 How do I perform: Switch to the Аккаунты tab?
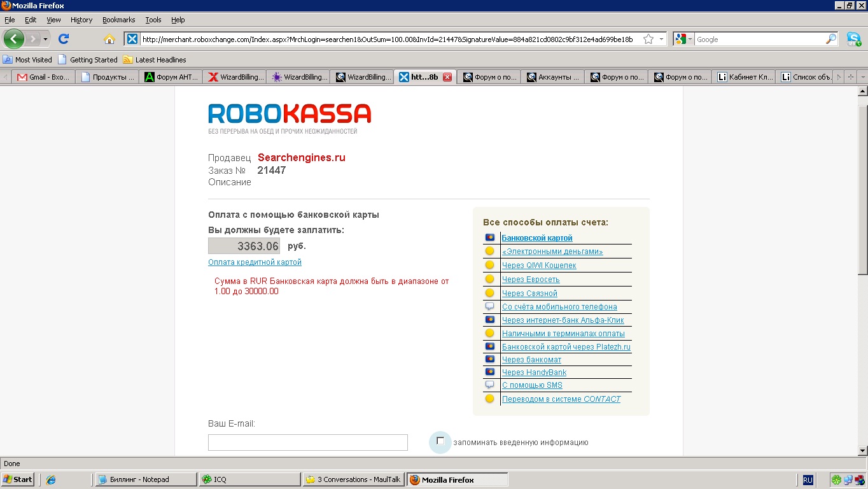[x=552, y=77]
